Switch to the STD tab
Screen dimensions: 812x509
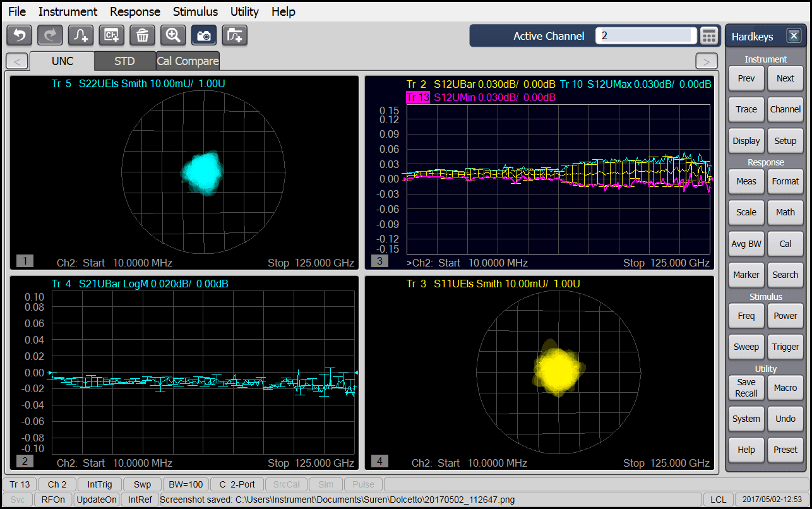[124, 61]
